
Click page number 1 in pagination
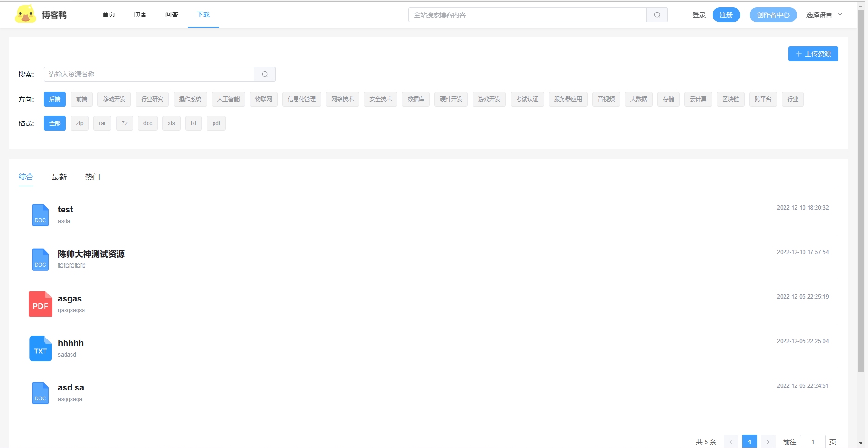(x=749, y=442)
